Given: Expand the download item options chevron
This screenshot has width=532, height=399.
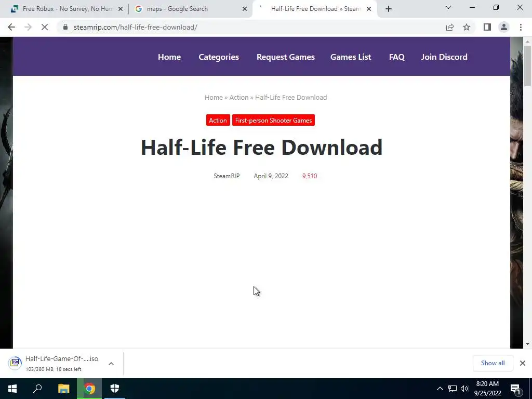Looking at the screenshot, I should tap(111, 363).
